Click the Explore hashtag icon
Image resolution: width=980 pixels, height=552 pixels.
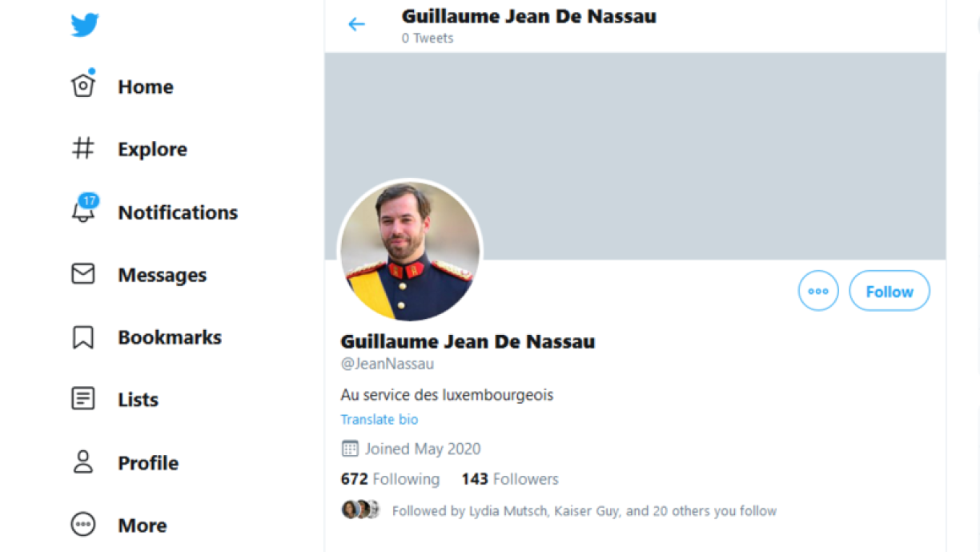click(83, 148)
